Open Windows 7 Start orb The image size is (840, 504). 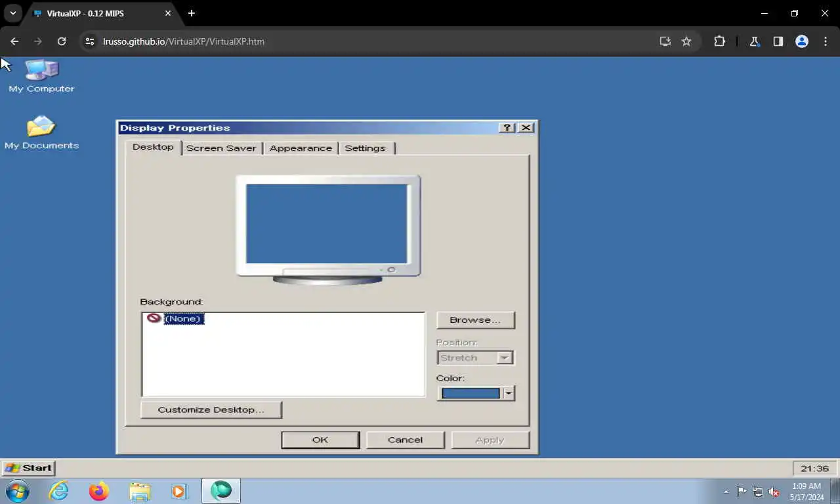pyautogui.click(x=18, y=491)
